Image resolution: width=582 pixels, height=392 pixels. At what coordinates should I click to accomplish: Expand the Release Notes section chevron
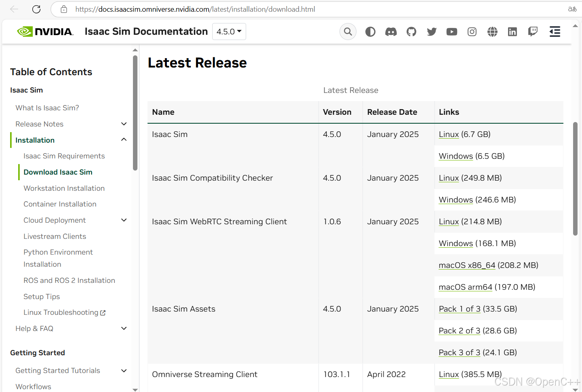[x=124, y=124]
